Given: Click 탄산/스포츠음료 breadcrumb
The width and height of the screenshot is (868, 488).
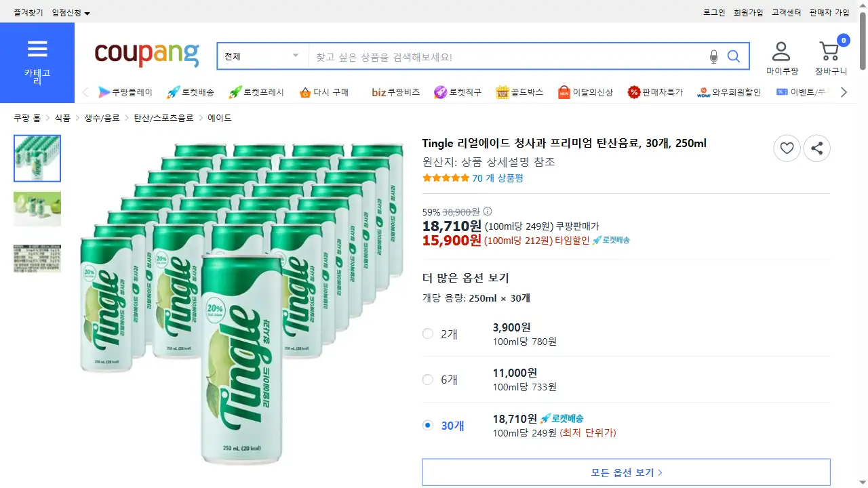Looking at the screenshot, I should (x=163, y=118).
